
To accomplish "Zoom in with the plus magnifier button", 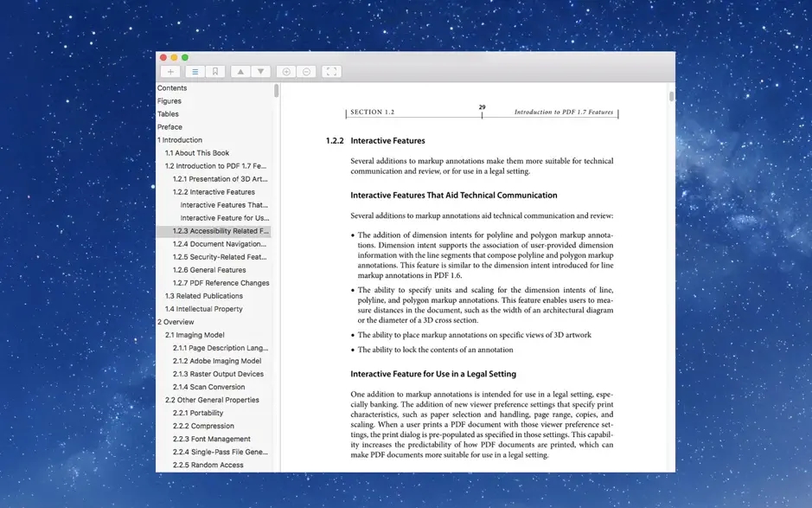I will pos(286,72).
